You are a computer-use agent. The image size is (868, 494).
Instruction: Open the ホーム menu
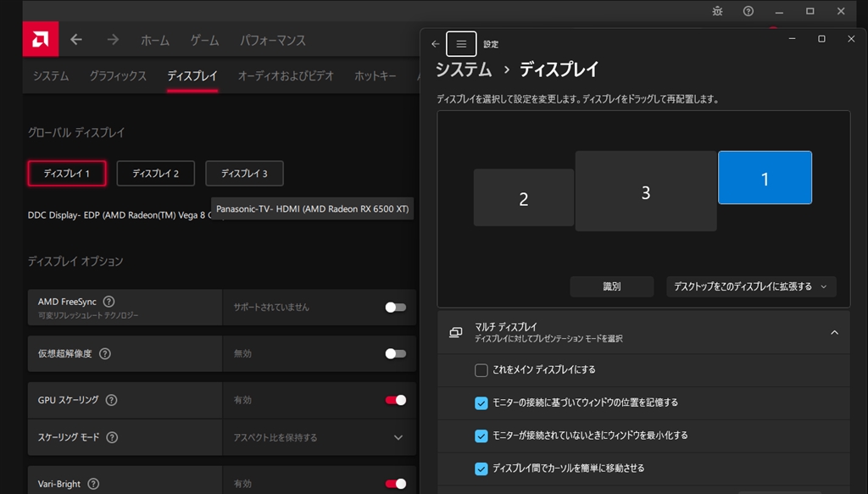155,40
